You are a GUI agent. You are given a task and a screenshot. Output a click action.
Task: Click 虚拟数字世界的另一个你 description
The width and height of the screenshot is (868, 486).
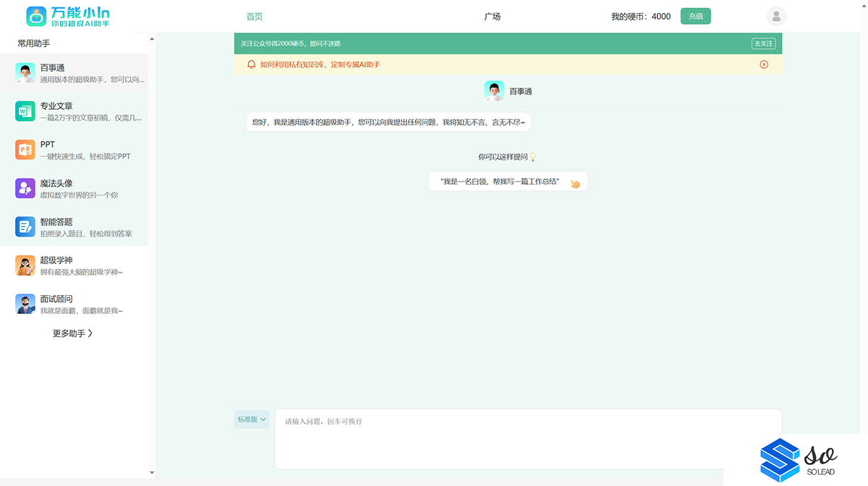click(x=79, y=195)
